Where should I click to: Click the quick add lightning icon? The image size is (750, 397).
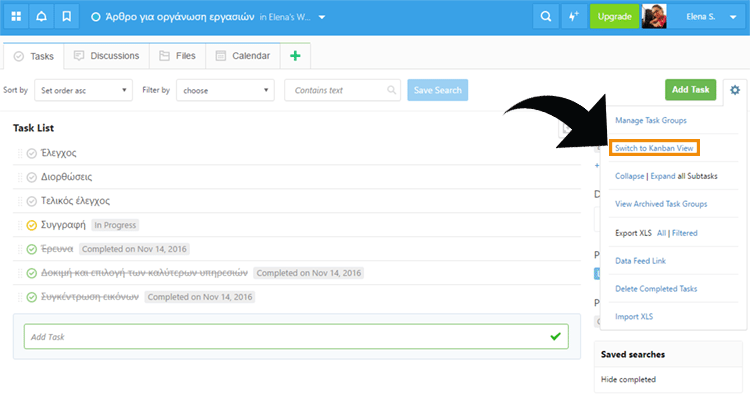tap(574, 17)
